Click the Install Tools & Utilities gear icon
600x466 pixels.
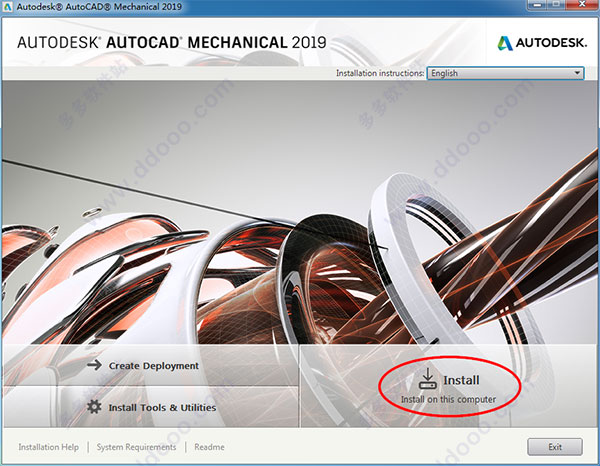pyautogui.click(x=94, y=407)
